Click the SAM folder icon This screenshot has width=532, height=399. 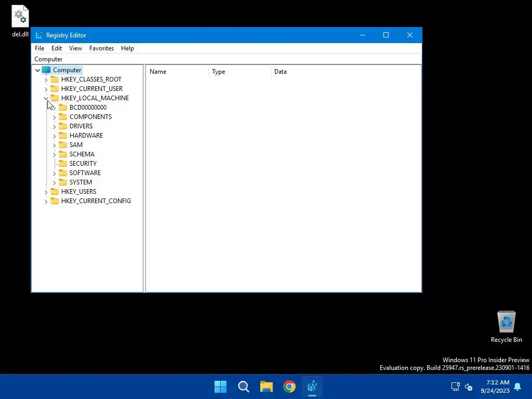(63, 145)
